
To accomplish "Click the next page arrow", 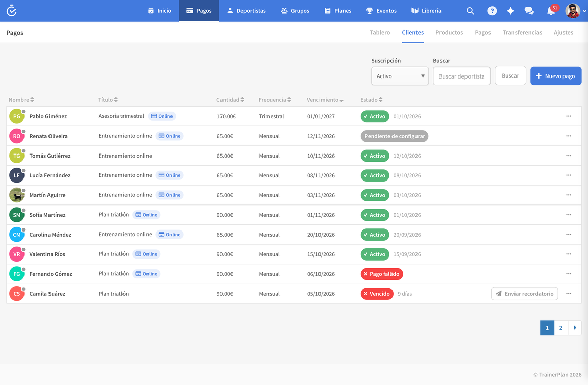I will [575, 328].
